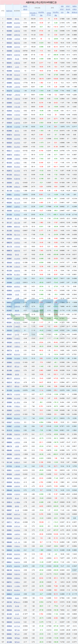78x644 pixels.
Task: Open stock code link 600388
Action: tap(9, 47)
